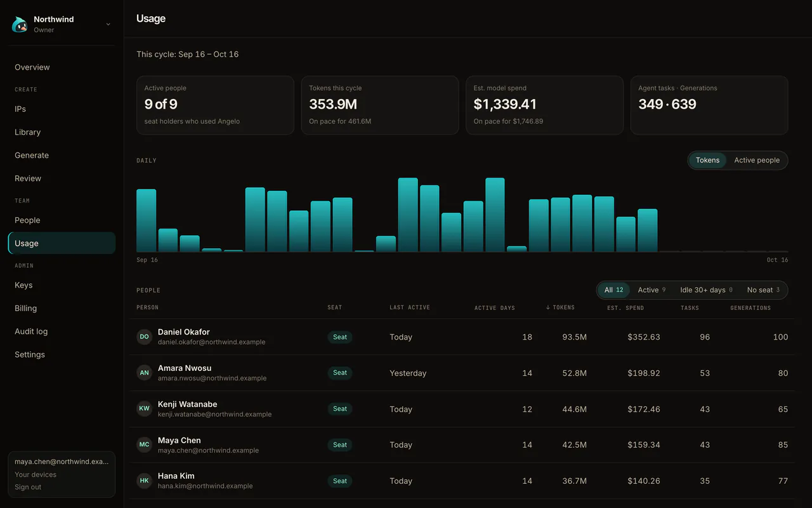Image resolution: width=812 pixels, height=508 pixels.
Task: Go to Billing
Action: pyautogui.click(x=62, y=309)
